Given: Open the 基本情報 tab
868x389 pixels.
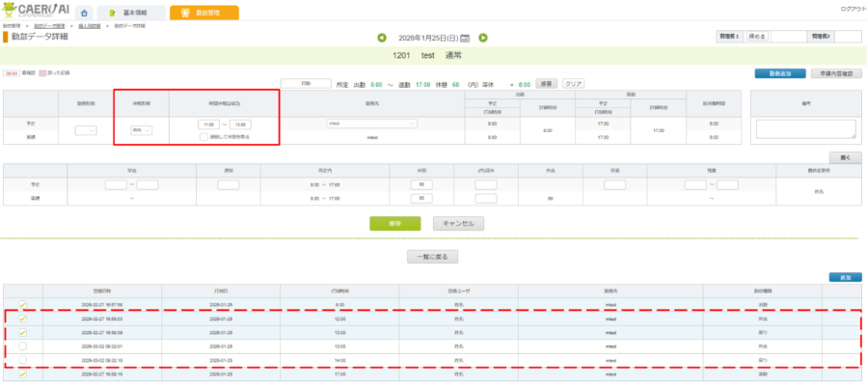Looking at the screenshot, I should 130,13.
